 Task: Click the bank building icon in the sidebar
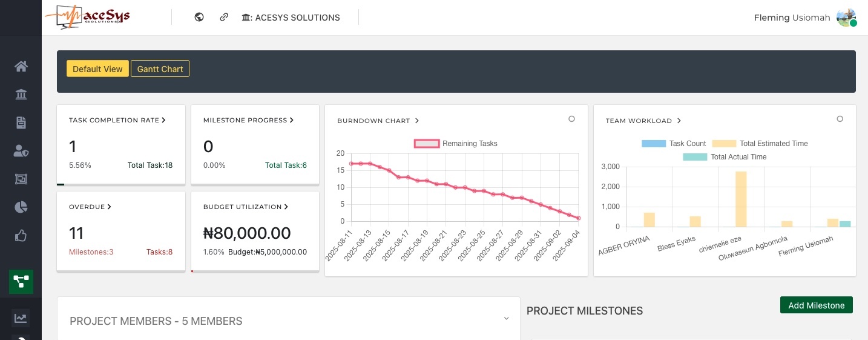click(x=21, y=95)
